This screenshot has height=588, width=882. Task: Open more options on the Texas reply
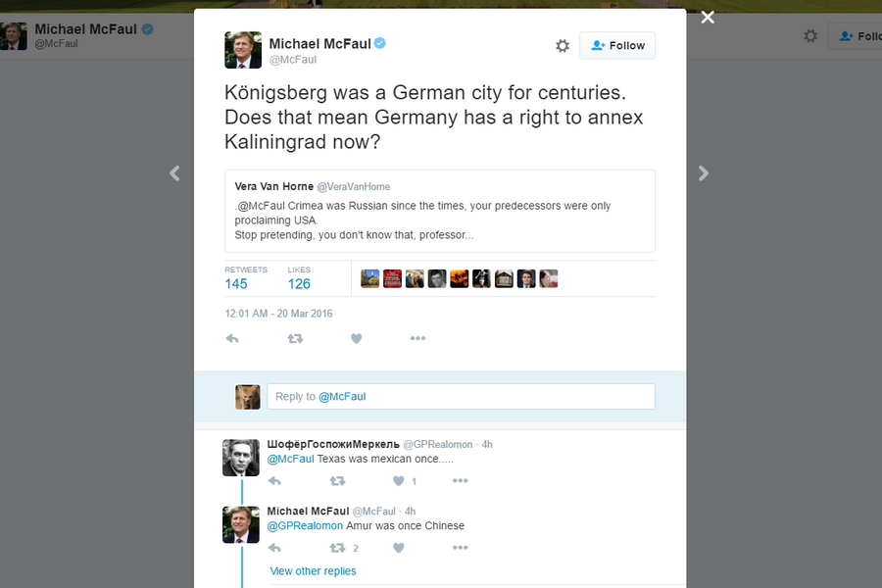(x=460, y=481)
